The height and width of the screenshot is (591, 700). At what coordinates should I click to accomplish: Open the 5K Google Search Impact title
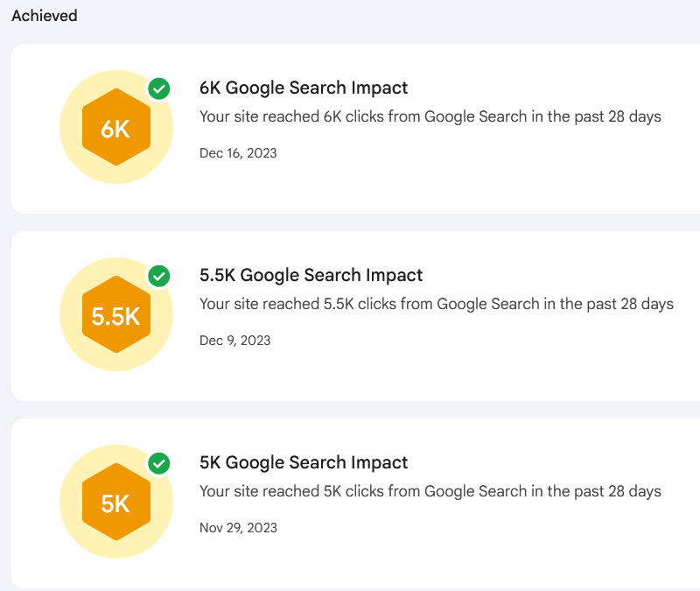[304, 462]
